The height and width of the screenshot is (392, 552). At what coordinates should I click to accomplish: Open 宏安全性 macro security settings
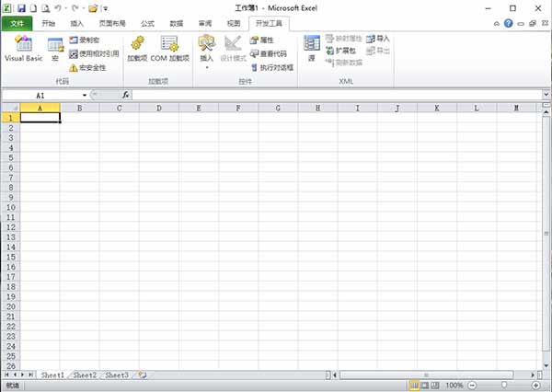tap(74, 67)
